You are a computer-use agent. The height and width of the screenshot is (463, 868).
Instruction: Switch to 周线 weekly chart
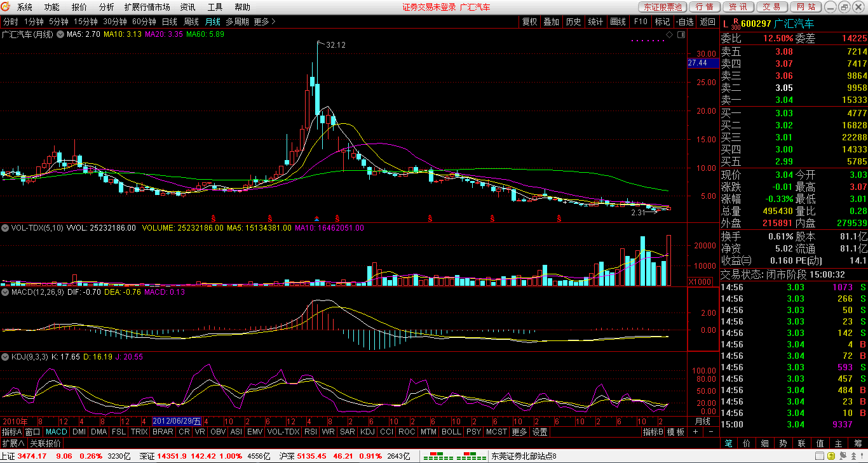tap(191, 22)
